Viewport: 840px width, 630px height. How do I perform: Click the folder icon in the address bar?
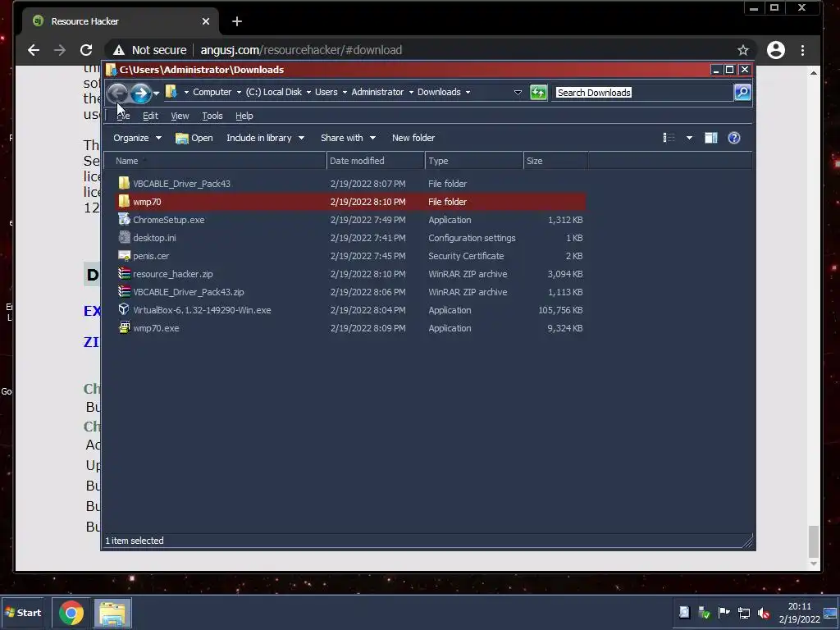pos(171,92)
